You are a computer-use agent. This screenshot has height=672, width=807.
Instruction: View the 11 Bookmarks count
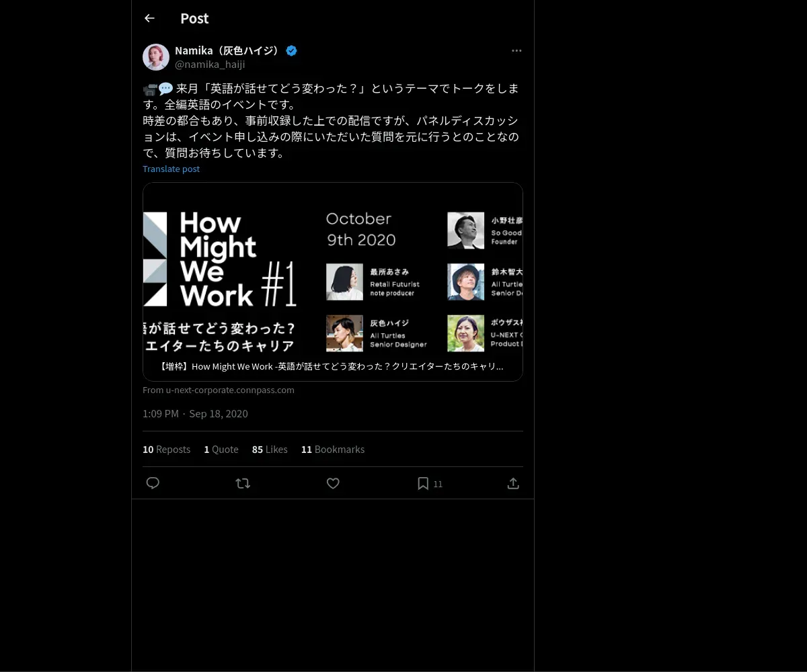coord(333,449)
